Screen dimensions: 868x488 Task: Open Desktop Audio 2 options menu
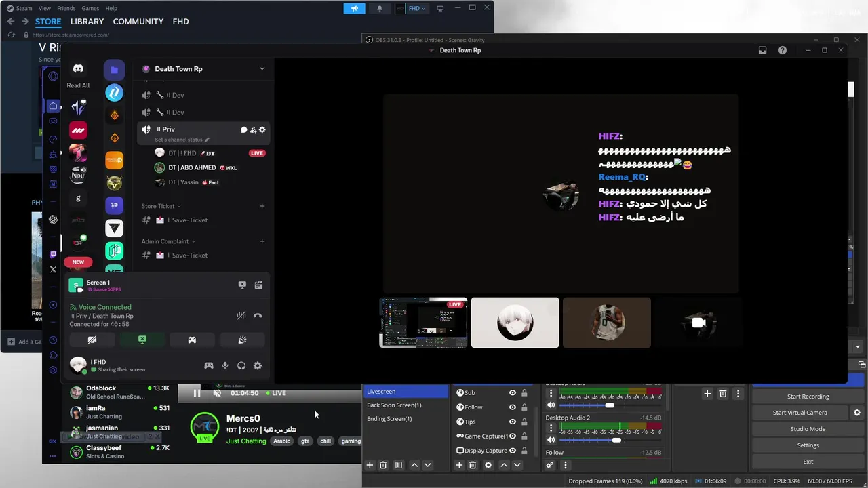pyautogui.click(x=551, y=428)
